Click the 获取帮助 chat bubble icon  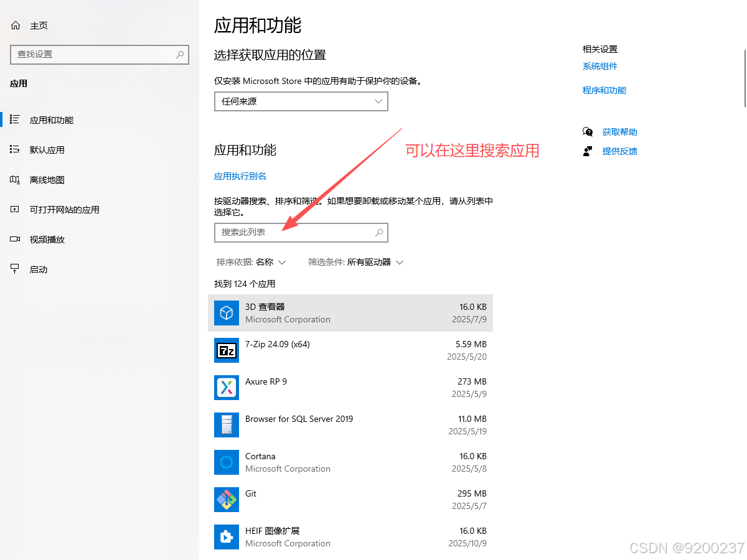point(588,132)
